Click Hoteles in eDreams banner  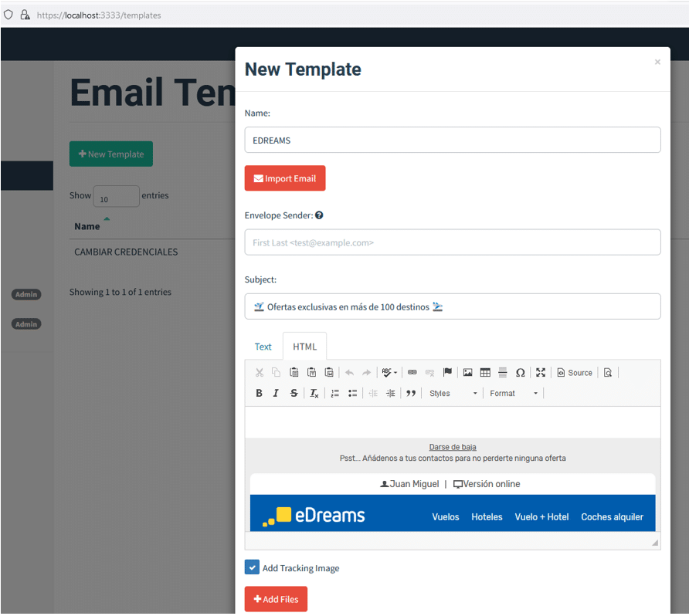pyautogui.click(x=487, y=516)
